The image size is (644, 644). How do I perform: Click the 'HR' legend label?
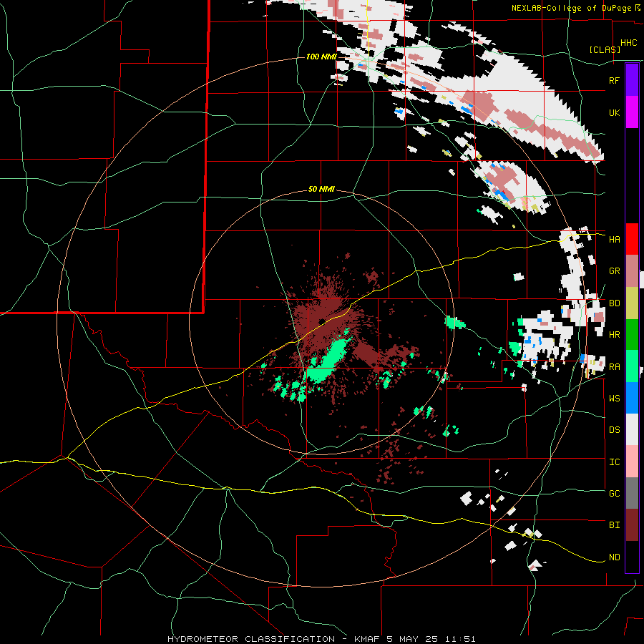[614, 335]
